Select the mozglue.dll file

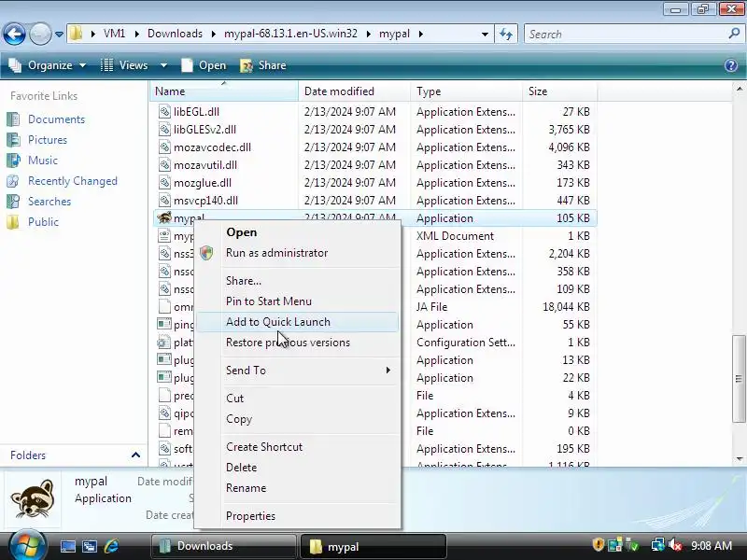click(x=202, y=182)
